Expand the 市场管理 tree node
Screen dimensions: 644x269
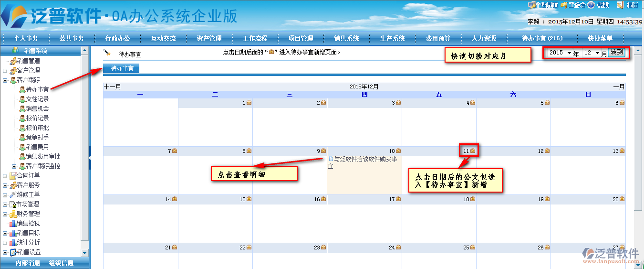pyautogui.click(x=5, y=204)
